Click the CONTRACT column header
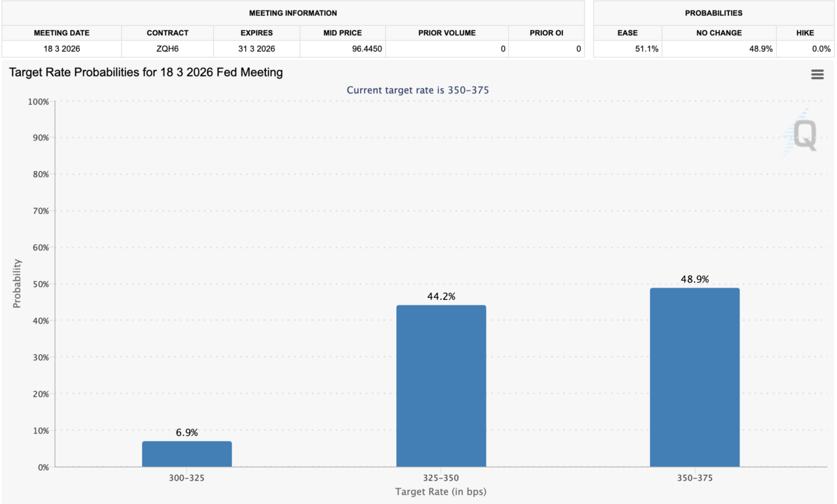Viewport: 837px width, 504px height. [167, 33]
